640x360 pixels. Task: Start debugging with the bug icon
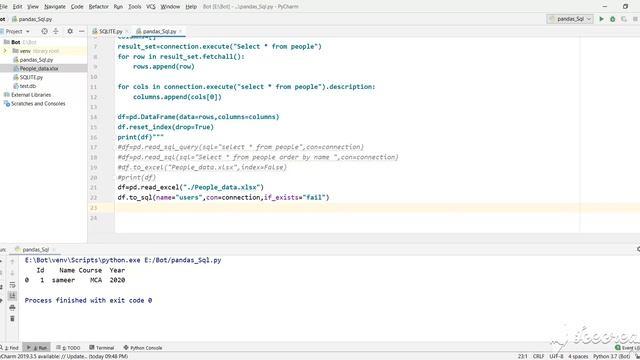[613, 19]
